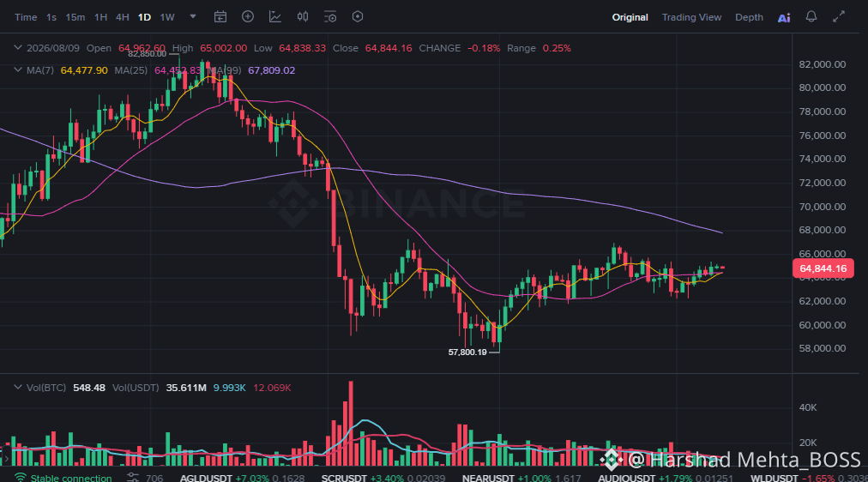Select the 1D interval
The height and width of the screenshot is (482, 868).
point(144,17)
